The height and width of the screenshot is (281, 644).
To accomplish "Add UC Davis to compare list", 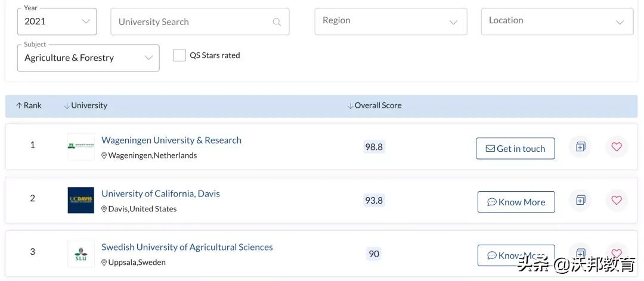I will click(x=580, y=200).
